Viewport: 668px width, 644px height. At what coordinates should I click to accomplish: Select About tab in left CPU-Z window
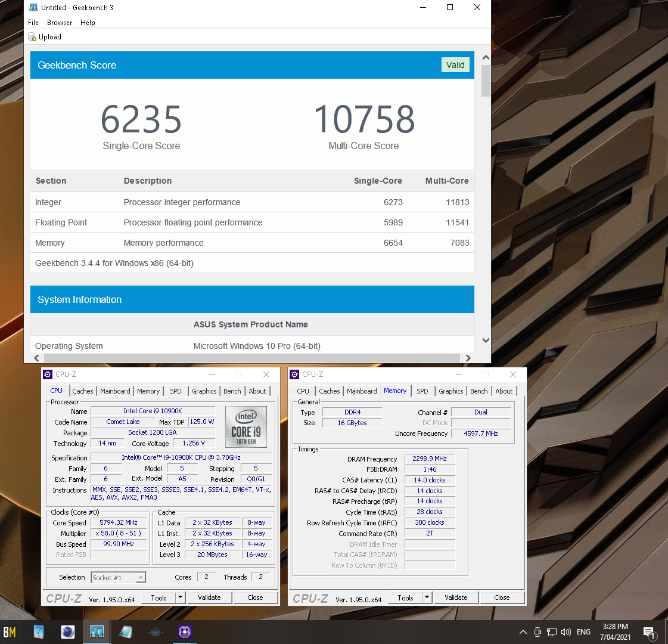[257, 391]
